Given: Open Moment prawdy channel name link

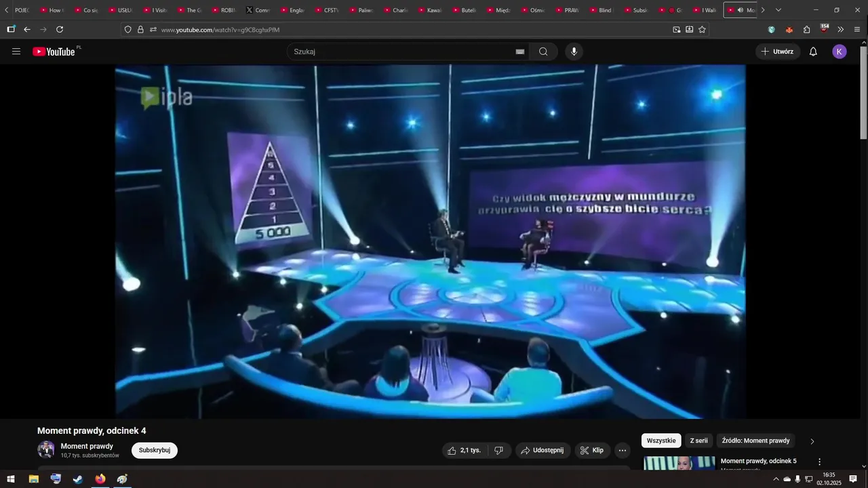Looking at the screenshot, I should (87, 446).
